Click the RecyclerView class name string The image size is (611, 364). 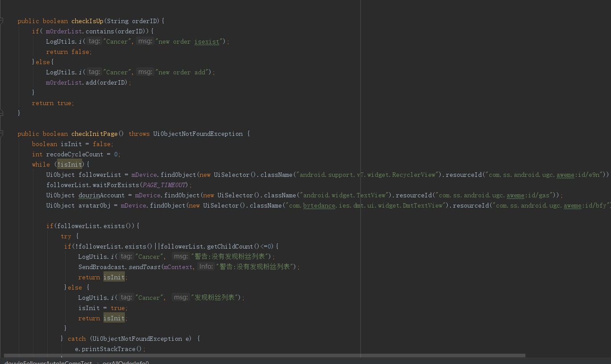pyautogui.click(x=369, y=175)
